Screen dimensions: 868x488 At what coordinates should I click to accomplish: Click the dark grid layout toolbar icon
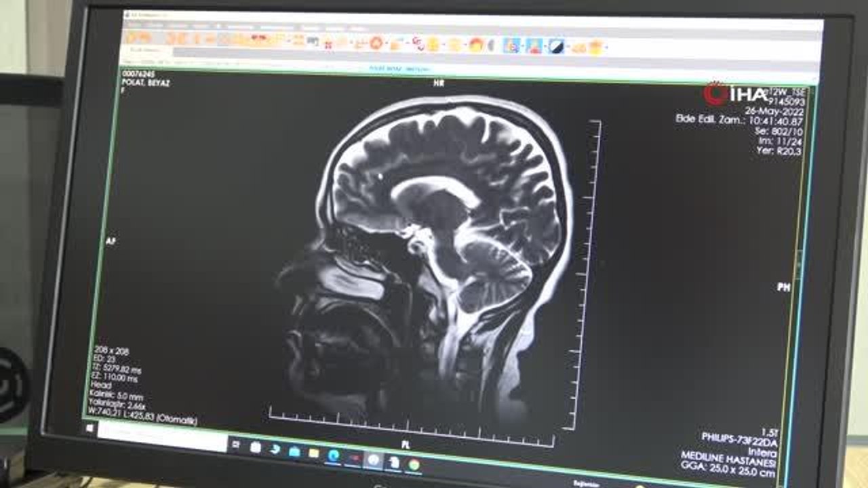click(313, 41)
